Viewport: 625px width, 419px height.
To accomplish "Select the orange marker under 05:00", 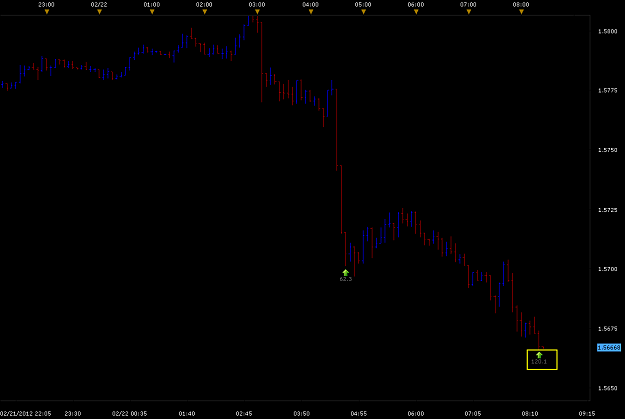I will (x=363, y=12).
